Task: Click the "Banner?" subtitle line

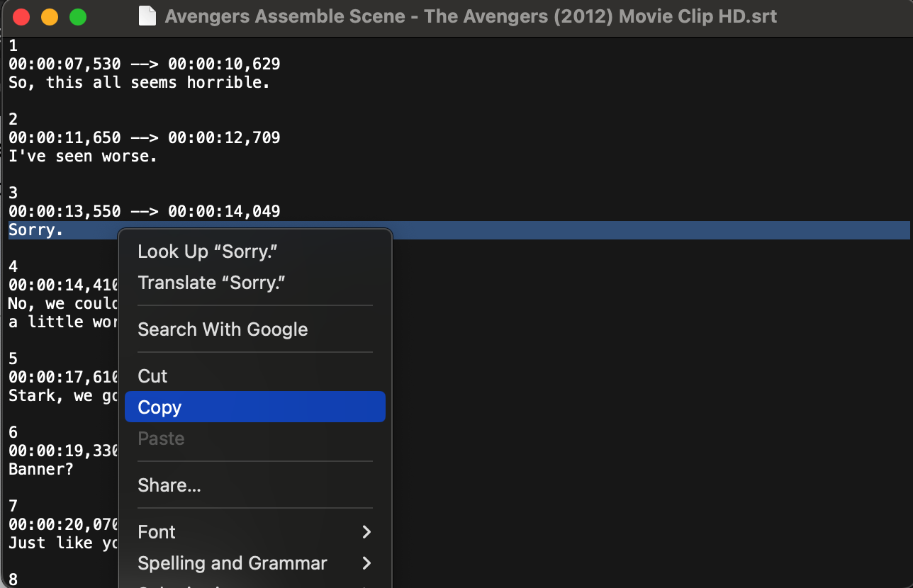Action: (x=40, y=469)
